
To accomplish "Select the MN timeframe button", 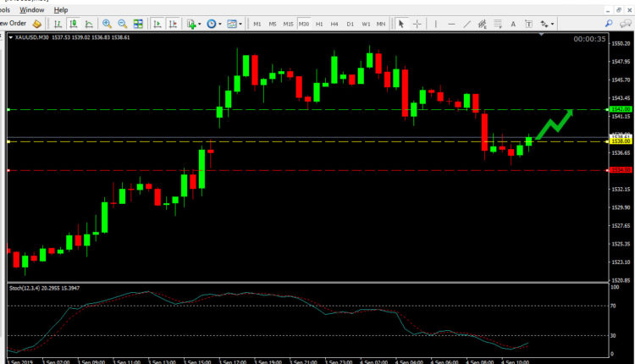I will [381, 24].
